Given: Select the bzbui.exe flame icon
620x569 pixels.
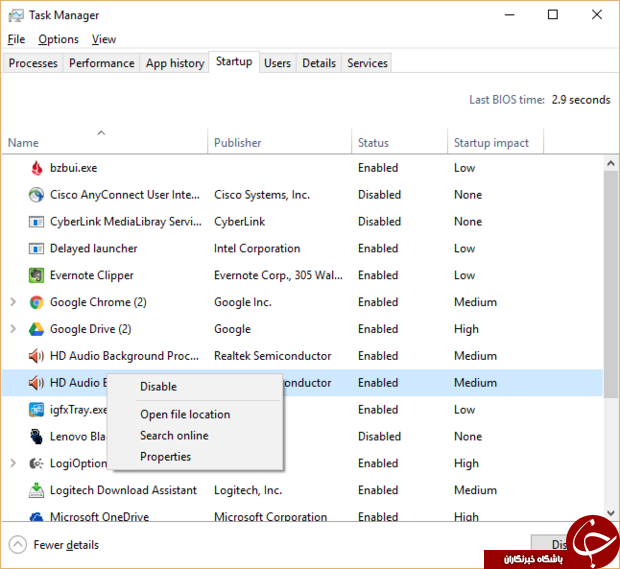Looking at the screenshot, I should point(36,168).
